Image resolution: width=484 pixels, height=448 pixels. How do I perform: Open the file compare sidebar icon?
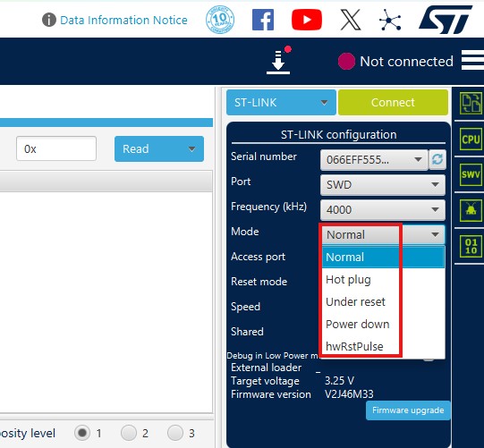pos(471,104)
